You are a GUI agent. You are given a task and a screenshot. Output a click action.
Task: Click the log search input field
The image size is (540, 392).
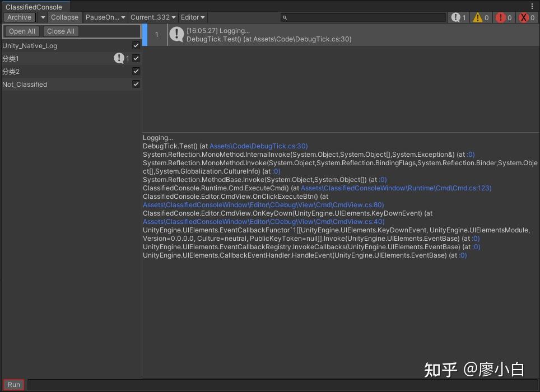[364, 17]
